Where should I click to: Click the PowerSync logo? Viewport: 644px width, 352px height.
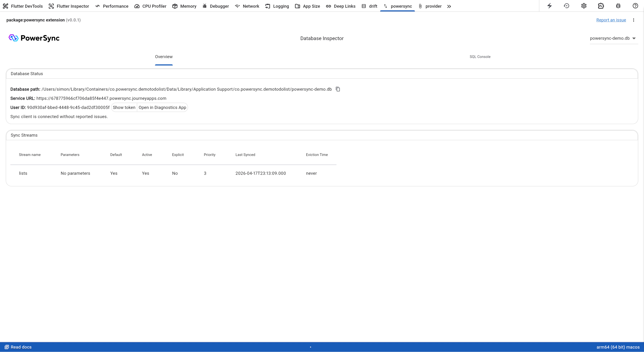(34, 38)
